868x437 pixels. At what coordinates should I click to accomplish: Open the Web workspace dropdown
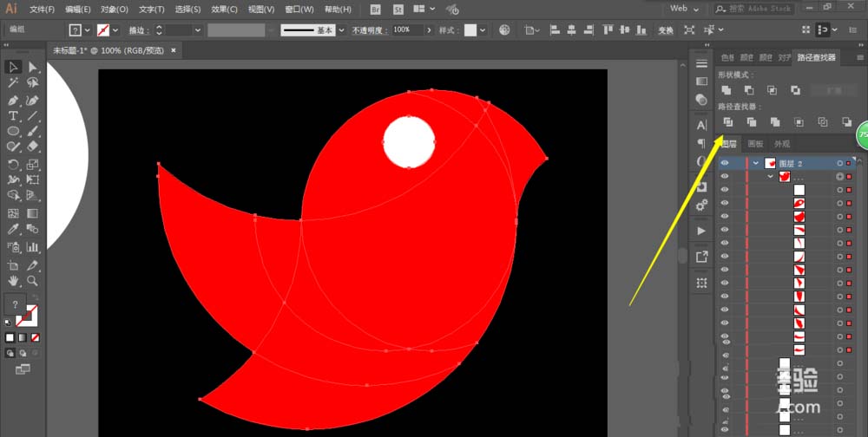tap(686, 9)
